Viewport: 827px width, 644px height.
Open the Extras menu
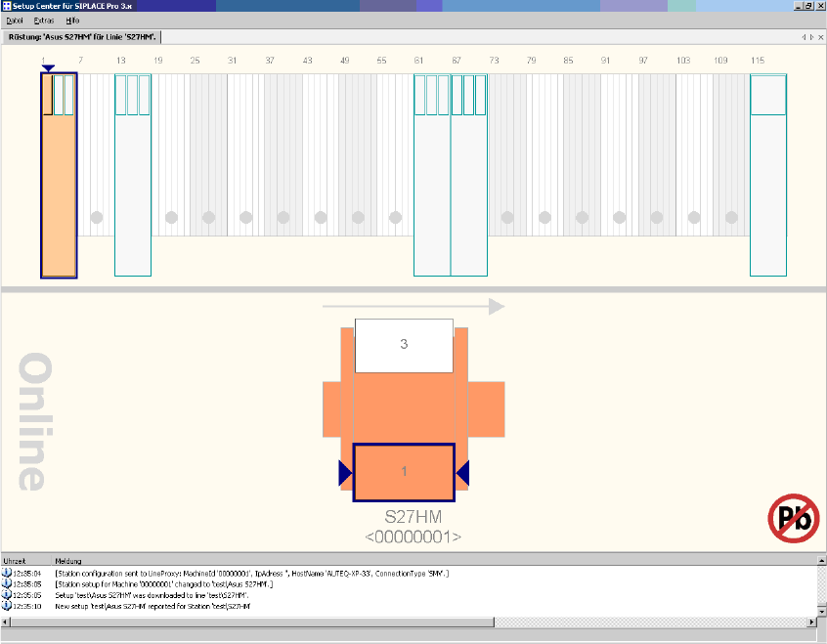[x=44, y=20]
